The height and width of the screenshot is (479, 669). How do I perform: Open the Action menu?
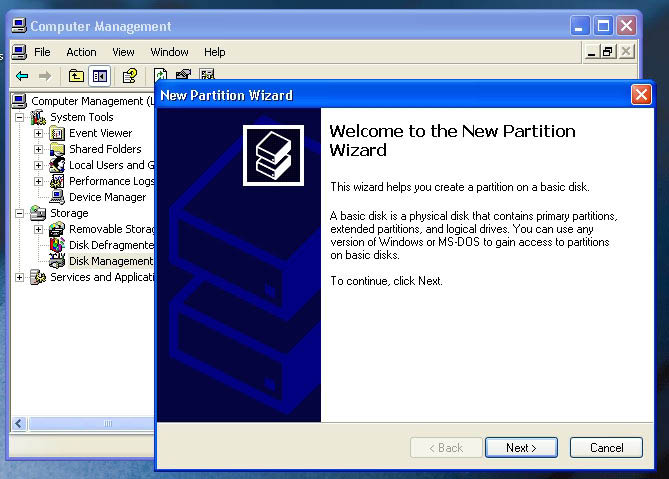[81, 52]
